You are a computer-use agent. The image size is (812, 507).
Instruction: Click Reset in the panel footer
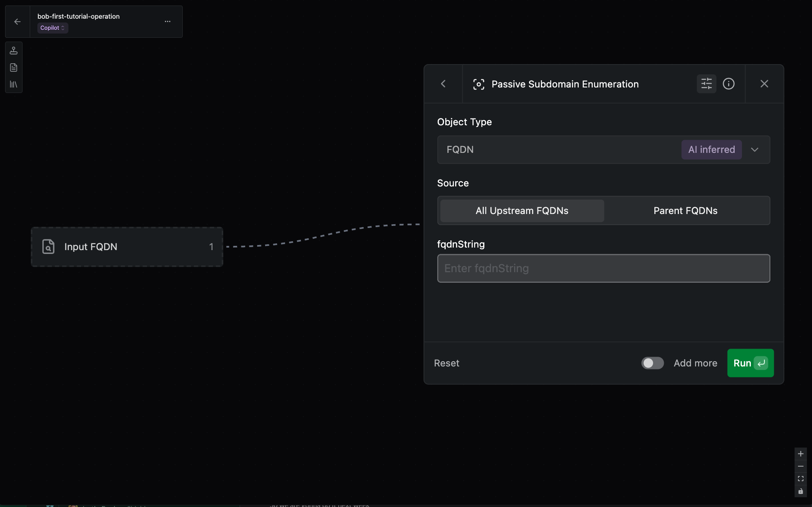click(446, 363)
